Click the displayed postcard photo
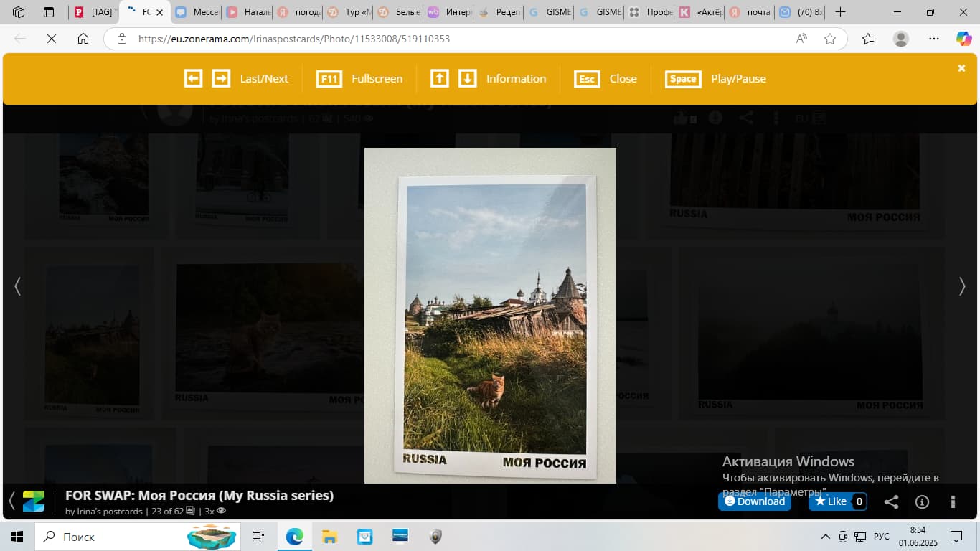Viewport: 980px width, 551px height. (490, 316)
